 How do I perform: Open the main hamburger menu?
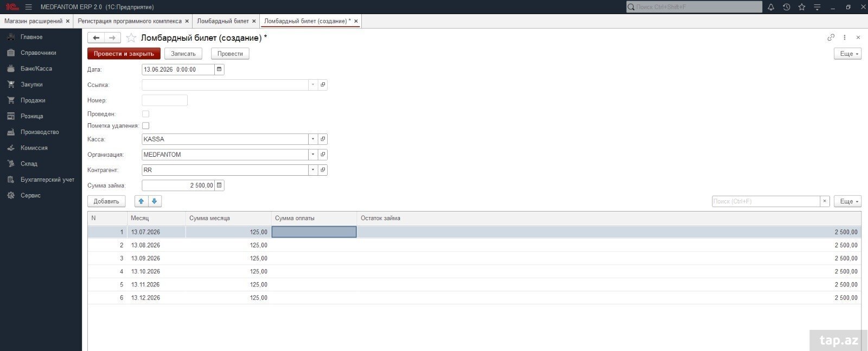click(28, 7)
